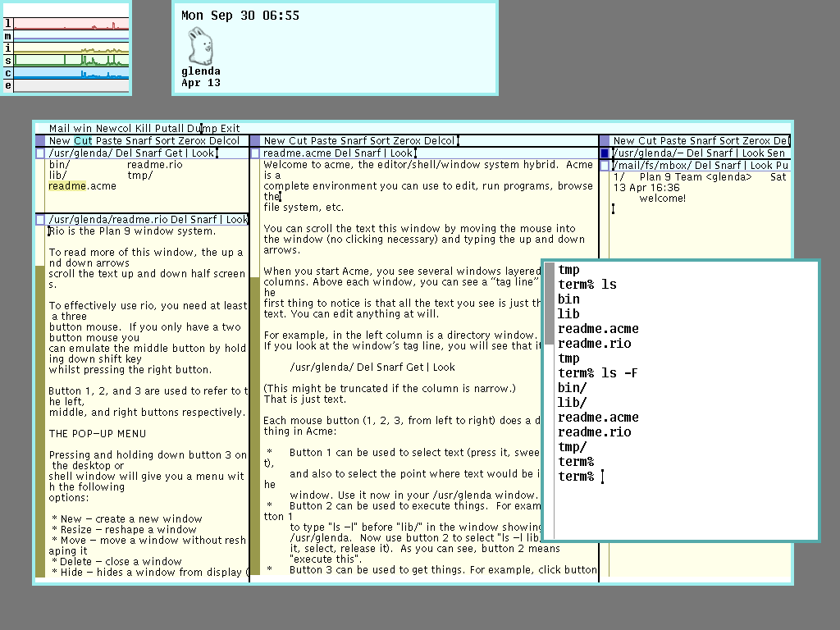Click Snarf in the middle column tag

click(x=354, y=141)
